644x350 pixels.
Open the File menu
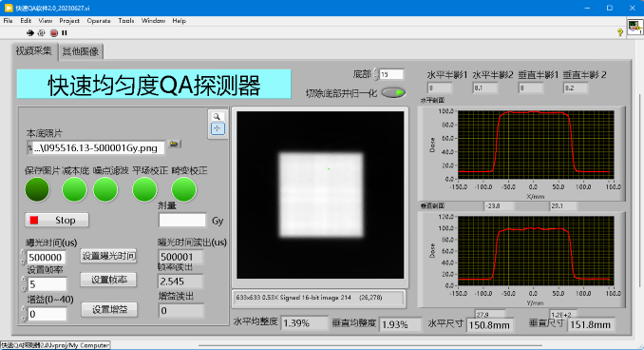pos(9,21)
